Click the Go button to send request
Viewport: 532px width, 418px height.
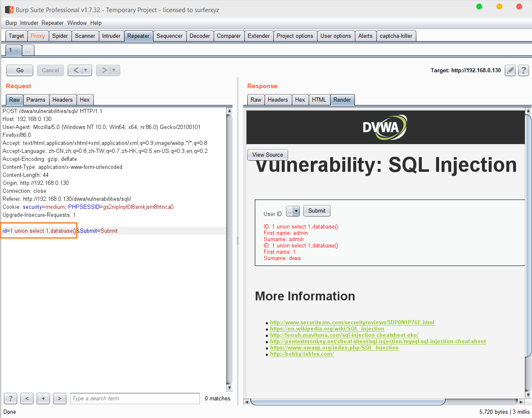(x=20, y=70)
